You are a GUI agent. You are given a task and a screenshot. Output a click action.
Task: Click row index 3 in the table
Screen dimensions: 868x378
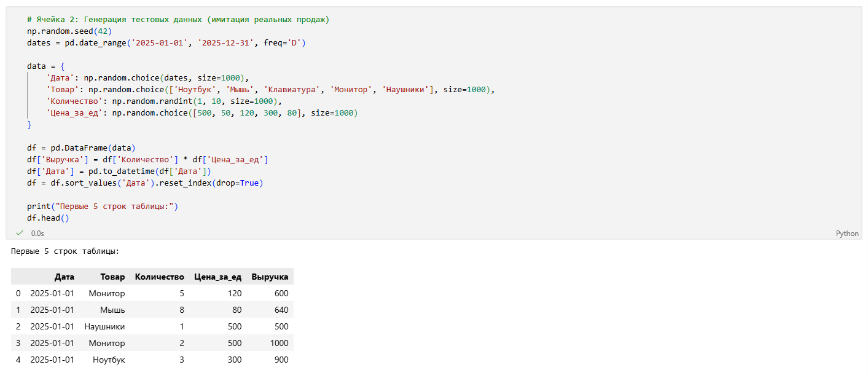pyautogui.click(x=18, y=343)
